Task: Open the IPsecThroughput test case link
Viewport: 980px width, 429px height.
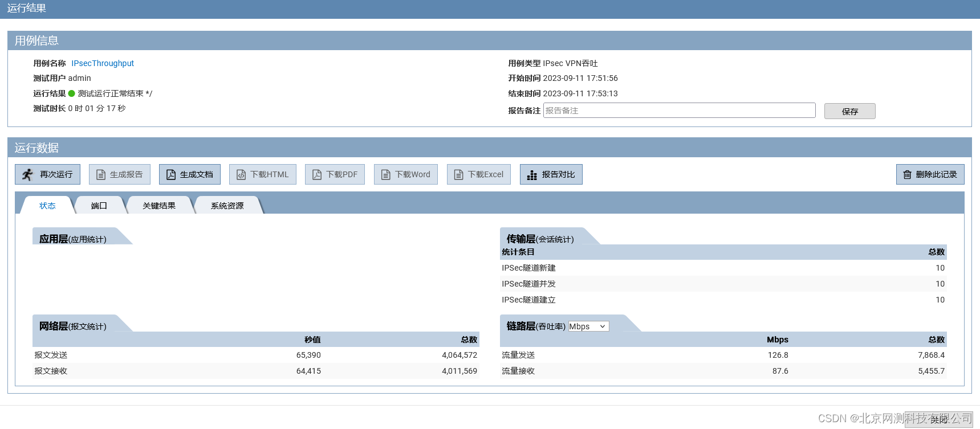Action: pos(103,63)
